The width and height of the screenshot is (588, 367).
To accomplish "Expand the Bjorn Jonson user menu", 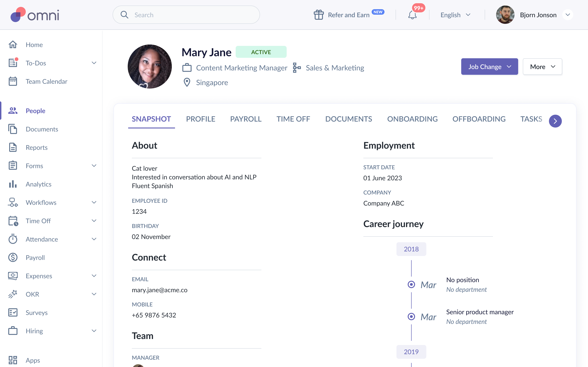I will coord(568,15).
